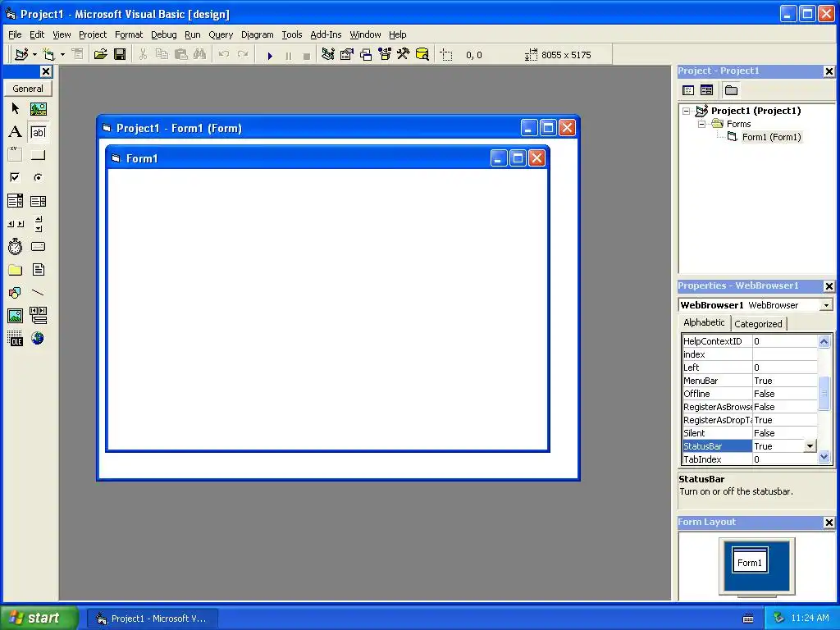Image resolution: width=840 pixels, height=630 pixels.
Task: Select the CheckBox control tool
Action: (x=15, y=177)
